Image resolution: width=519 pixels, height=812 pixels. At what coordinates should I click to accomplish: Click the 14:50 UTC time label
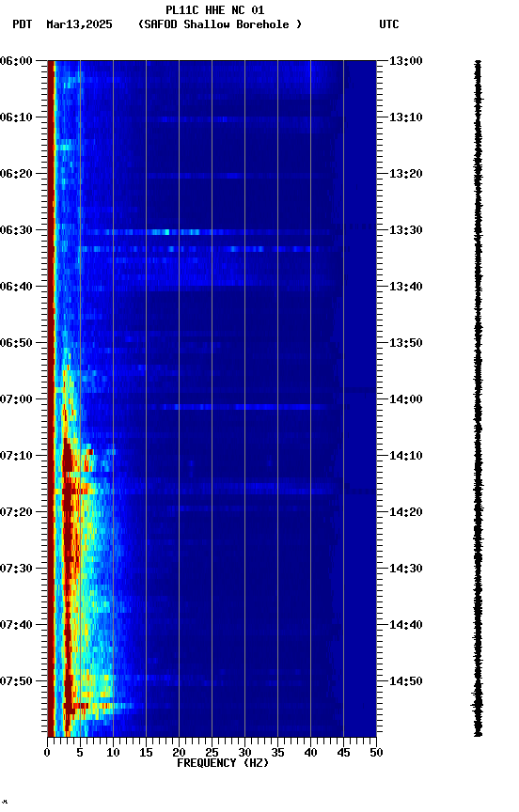click(406, 681)
